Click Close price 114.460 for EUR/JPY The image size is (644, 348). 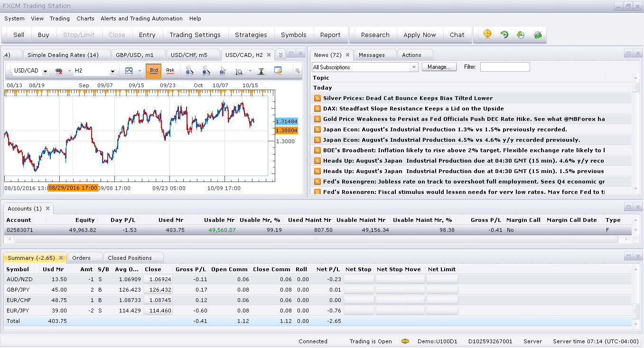(x=158, y=311)
